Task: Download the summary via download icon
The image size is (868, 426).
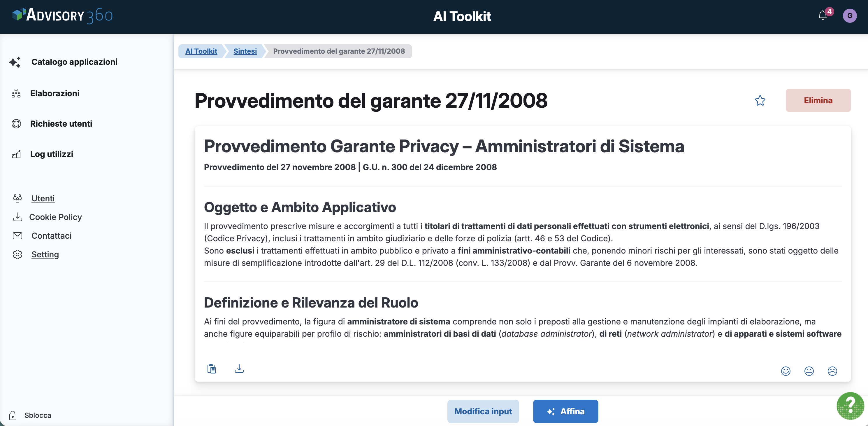Action: (239, 368)
